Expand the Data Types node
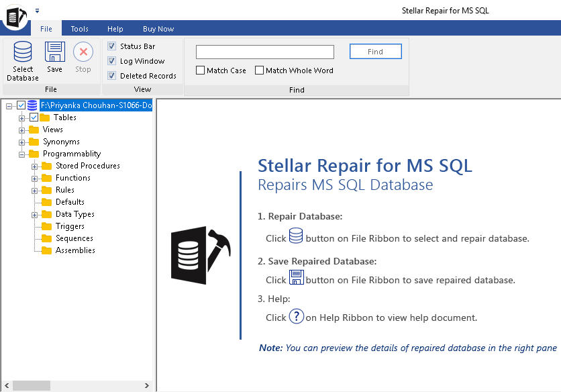The image size is (561, 392). click(34, 215)
